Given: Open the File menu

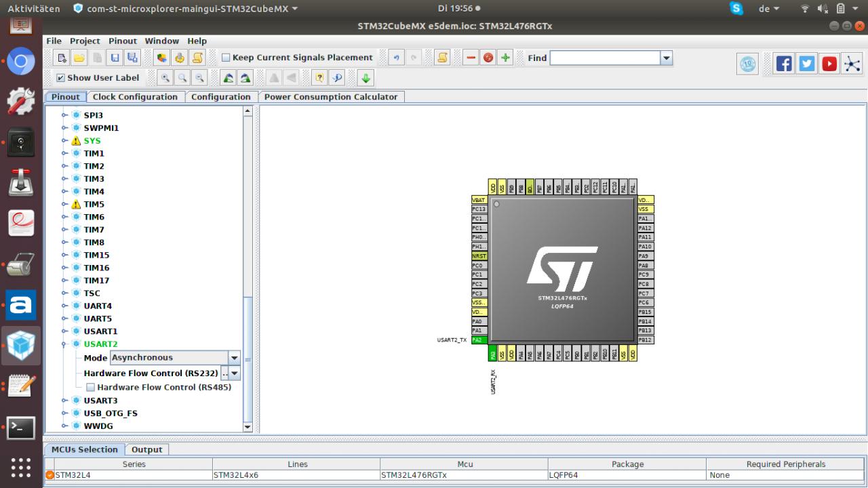Looking at the screenshot, I should pyautogui.click(x=54, y=41).
